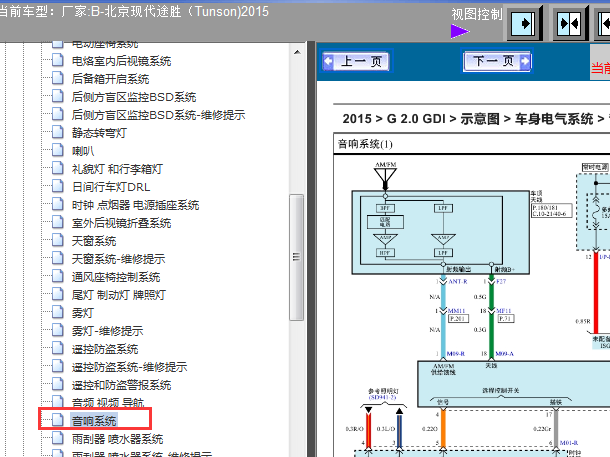Open 静态转弯灯 document
Image resolution: width=610 pixels, height=457 pixels.
click(99, 133)
